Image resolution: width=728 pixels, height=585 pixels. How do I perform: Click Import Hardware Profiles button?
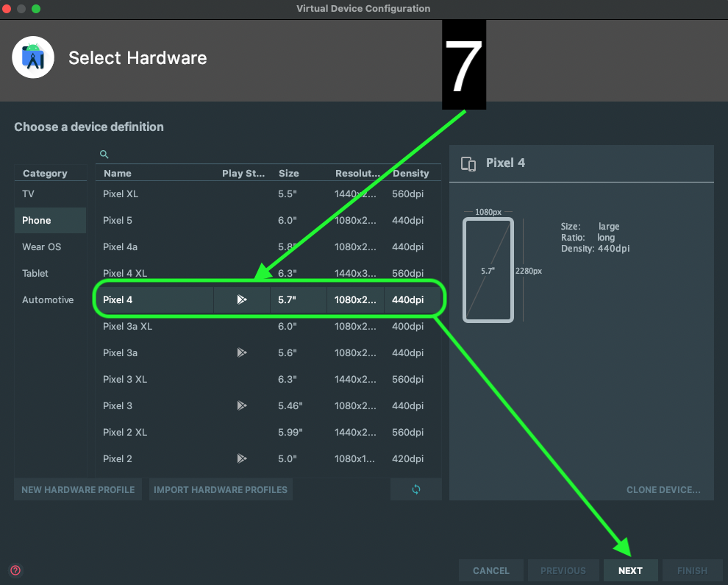(x=221, y=489)
